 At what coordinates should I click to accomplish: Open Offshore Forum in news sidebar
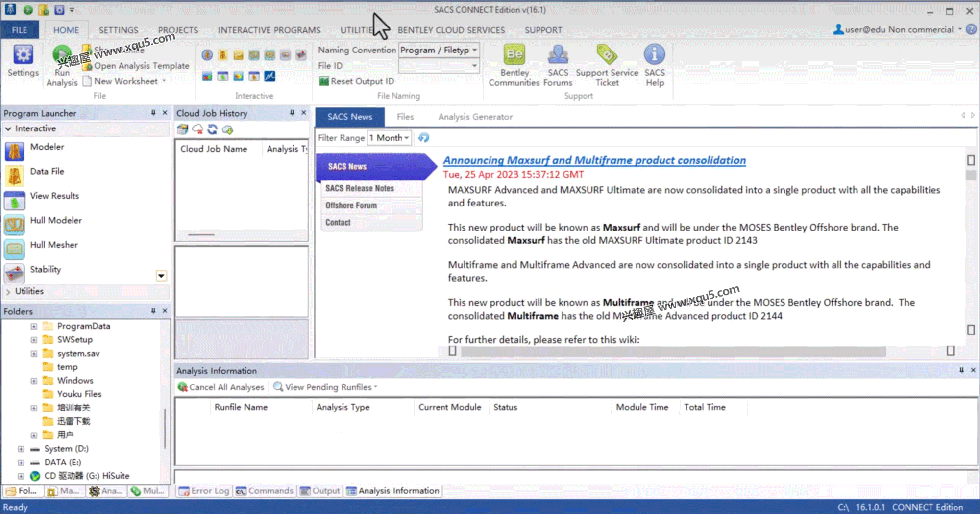[371, 206]
